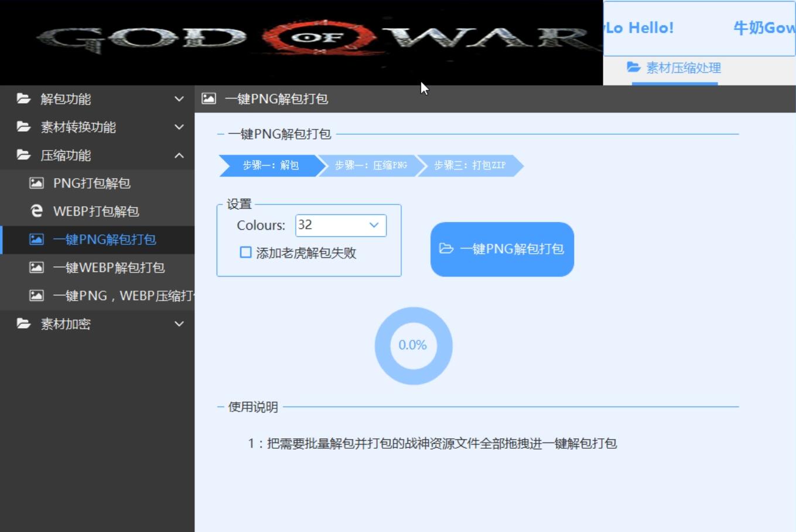Select 一键WEBP解包打包 sidebar item
The image size is (796, 532).
pyautogui.click(x=97, y=268)
